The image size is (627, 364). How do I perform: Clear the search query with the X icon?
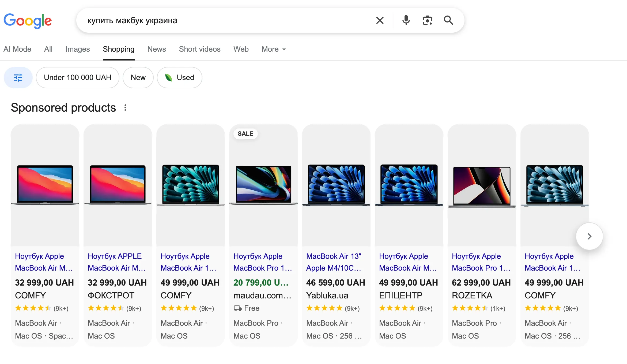click(380, 20)
